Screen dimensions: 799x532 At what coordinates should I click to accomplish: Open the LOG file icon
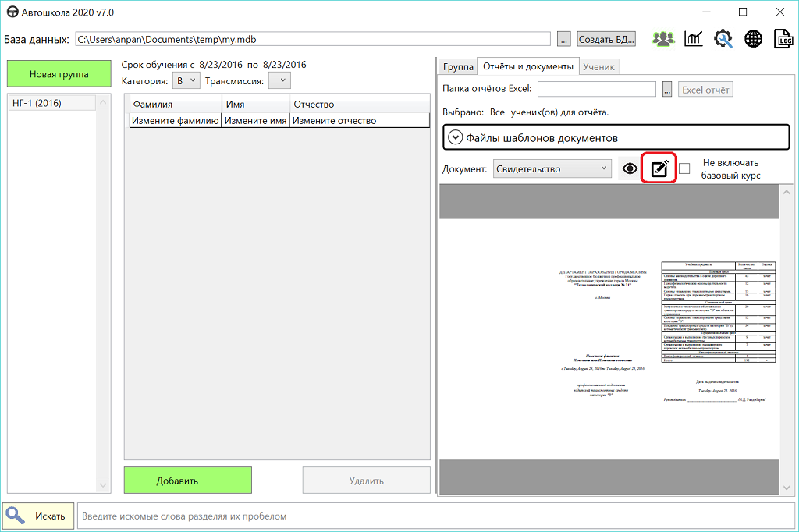[783, 39]
